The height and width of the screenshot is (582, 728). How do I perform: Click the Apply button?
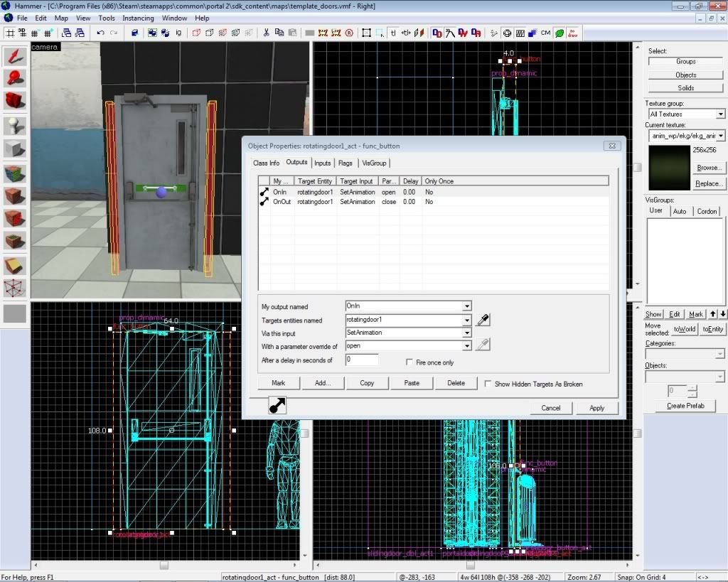pyautogui.click(x=596, y=408)
